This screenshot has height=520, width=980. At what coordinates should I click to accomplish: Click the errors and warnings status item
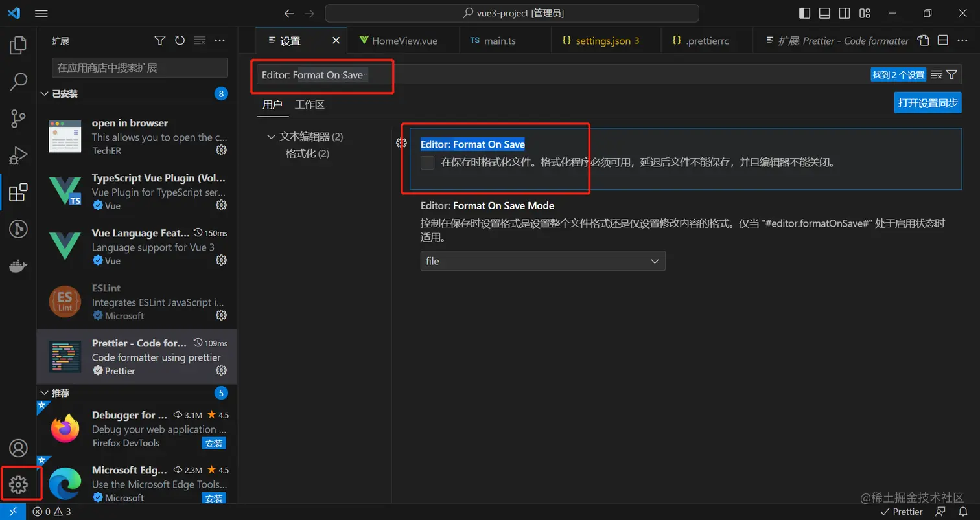(x=52, y=512)
